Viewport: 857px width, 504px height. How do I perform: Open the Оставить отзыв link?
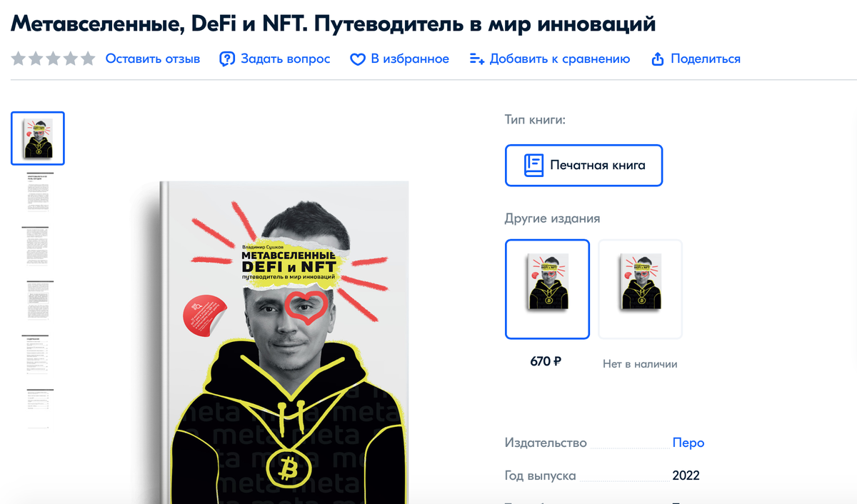153,59
